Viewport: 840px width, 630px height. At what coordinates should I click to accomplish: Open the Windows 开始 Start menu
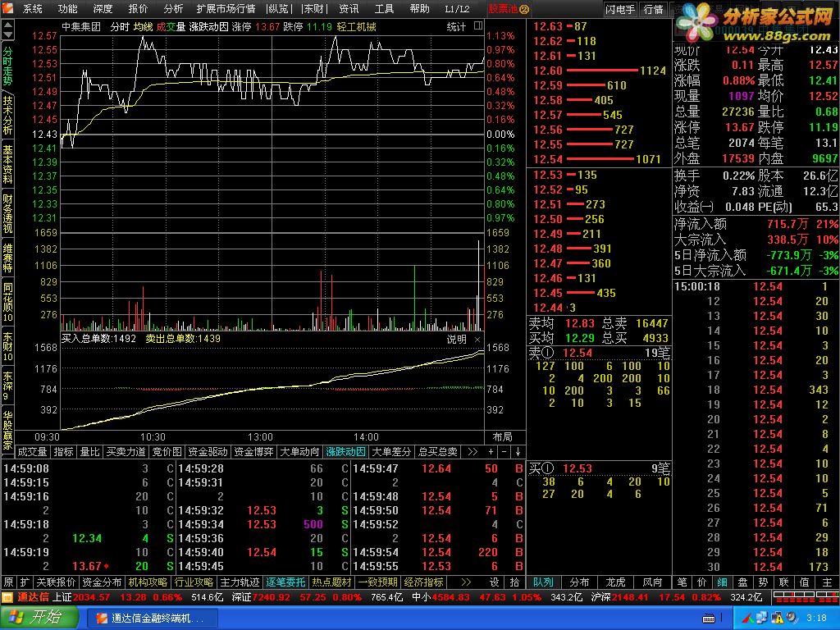click(38, 618)
